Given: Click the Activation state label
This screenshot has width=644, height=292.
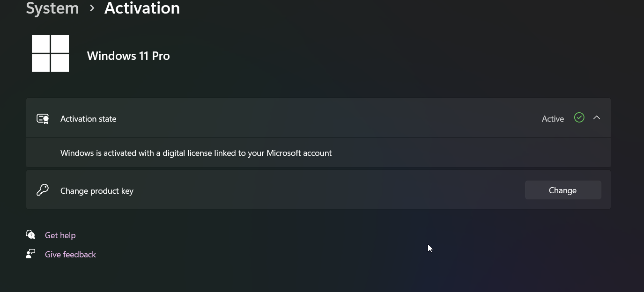Looking at the screenshot, I should tap(88, 119).
